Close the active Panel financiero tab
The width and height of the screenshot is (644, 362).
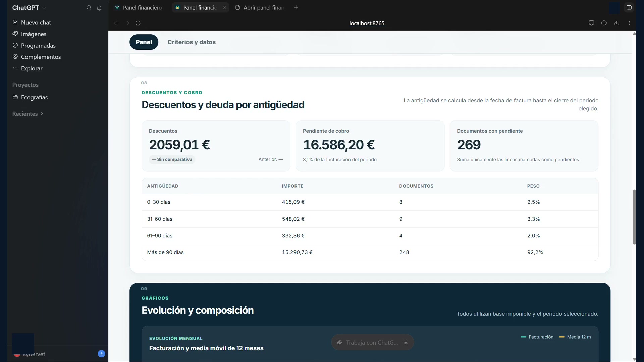point(224,7)
